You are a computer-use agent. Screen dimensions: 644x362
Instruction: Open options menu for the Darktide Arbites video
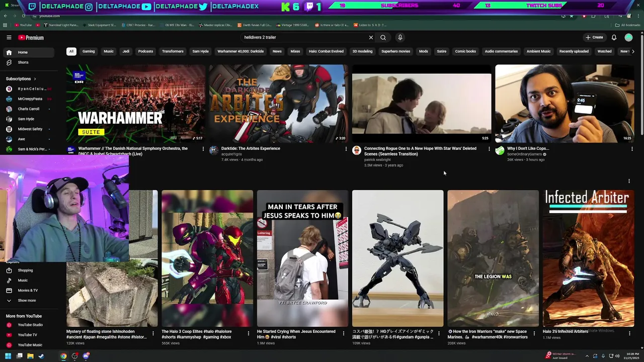(346, 149)
